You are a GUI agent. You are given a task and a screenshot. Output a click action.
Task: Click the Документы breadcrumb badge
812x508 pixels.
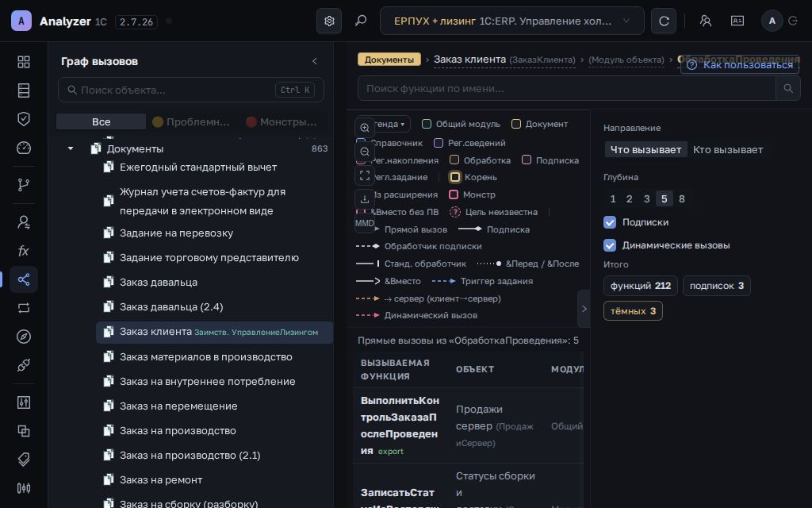pyautogui.click(x=389, y=60)
